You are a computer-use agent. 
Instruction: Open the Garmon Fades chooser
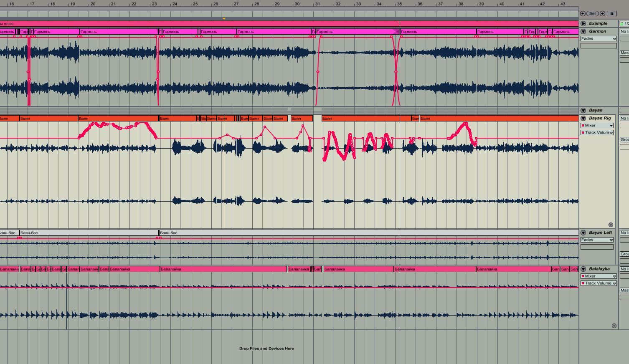coord(599,39)
